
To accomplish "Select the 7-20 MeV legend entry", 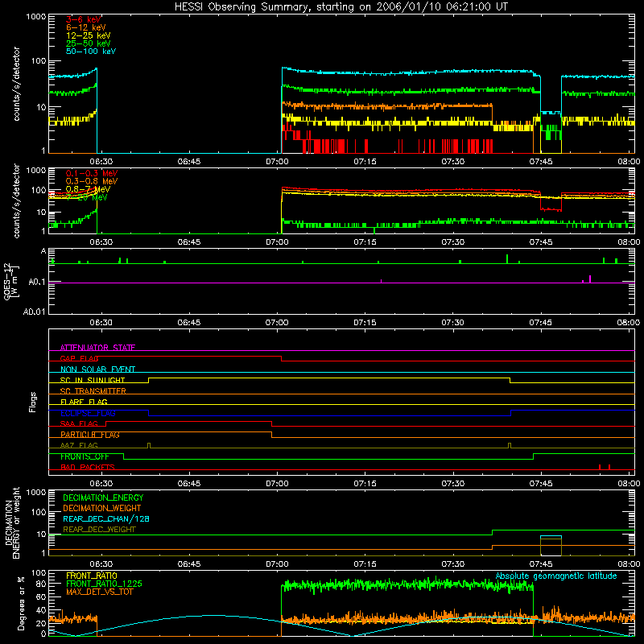I will pos(87,197).
